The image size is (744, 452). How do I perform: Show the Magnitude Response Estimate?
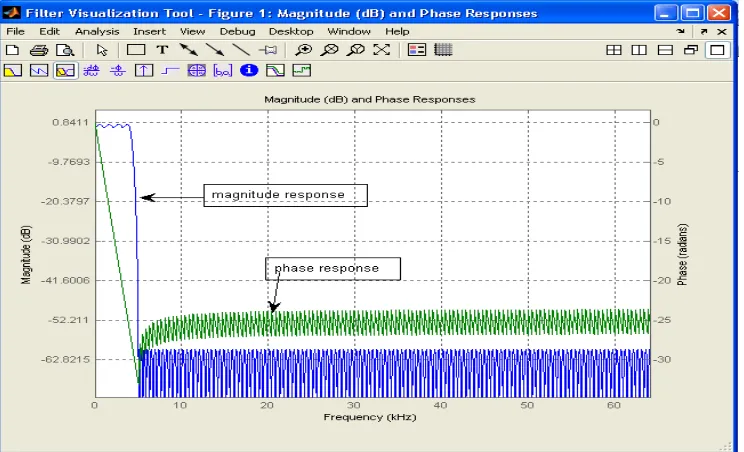[x=275, y=71]
